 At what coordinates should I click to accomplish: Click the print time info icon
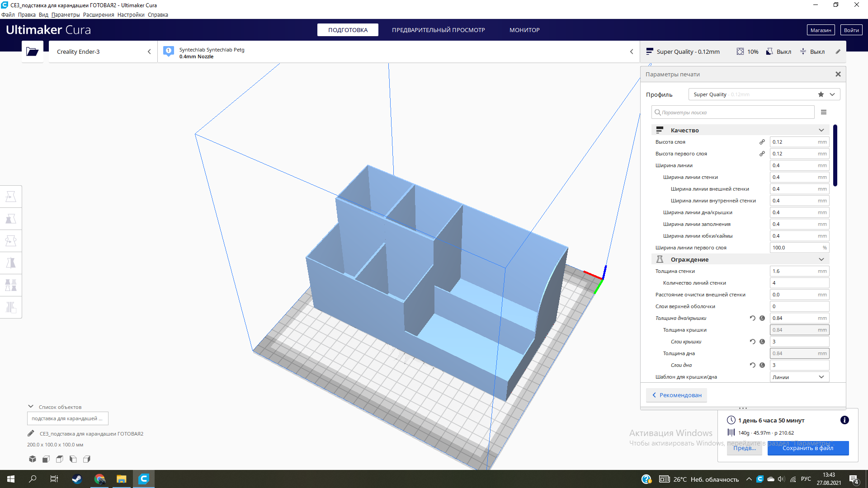[x=844, y=420]
